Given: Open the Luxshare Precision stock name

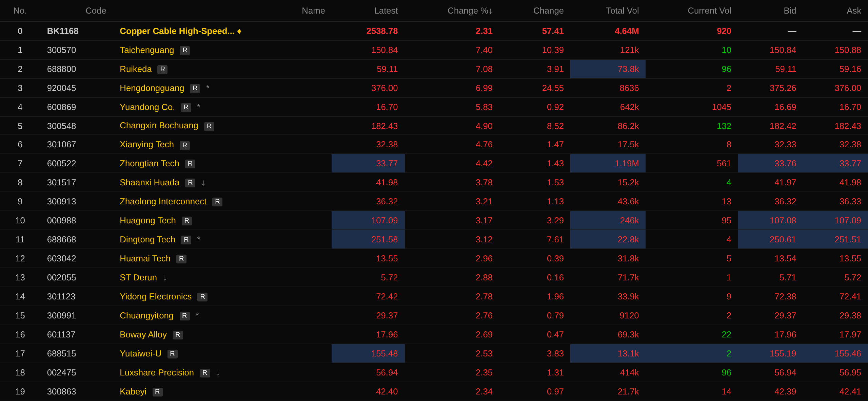Looking at the screenshot, I should (157, 373).
